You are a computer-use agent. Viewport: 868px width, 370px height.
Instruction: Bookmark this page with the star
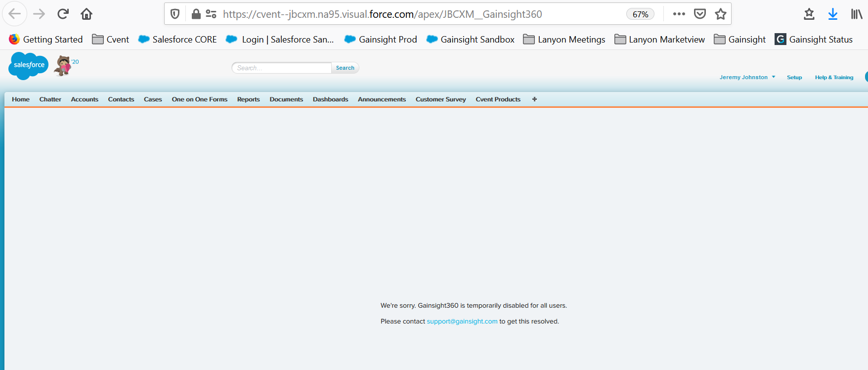(721, 14)
